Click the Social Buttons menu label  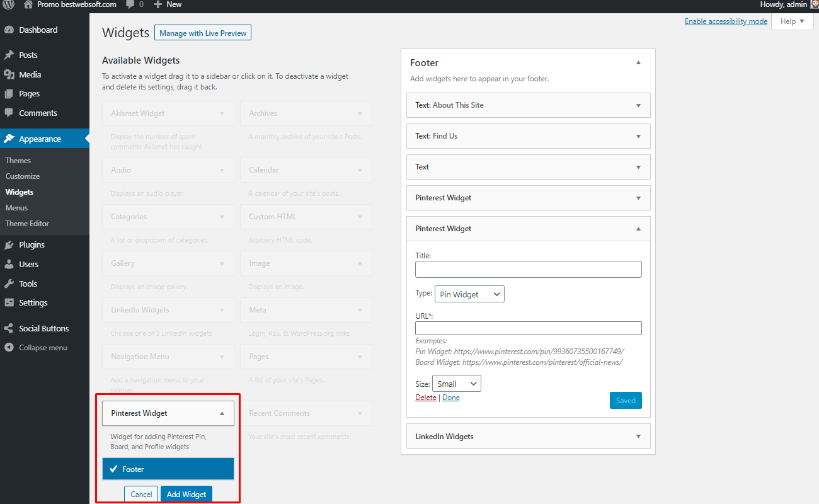click(x=44, y=328)
